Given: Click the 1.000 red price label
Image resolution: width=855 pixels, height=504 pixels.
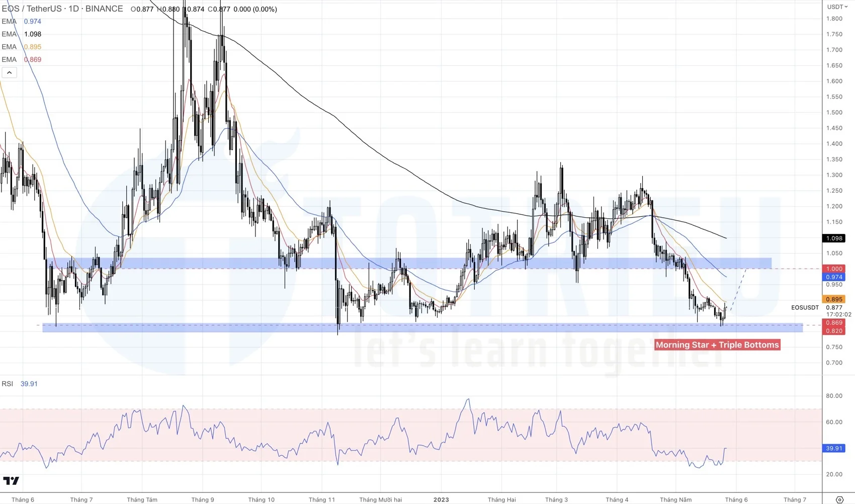Looking at the screenshot, I should pos(834,269).
